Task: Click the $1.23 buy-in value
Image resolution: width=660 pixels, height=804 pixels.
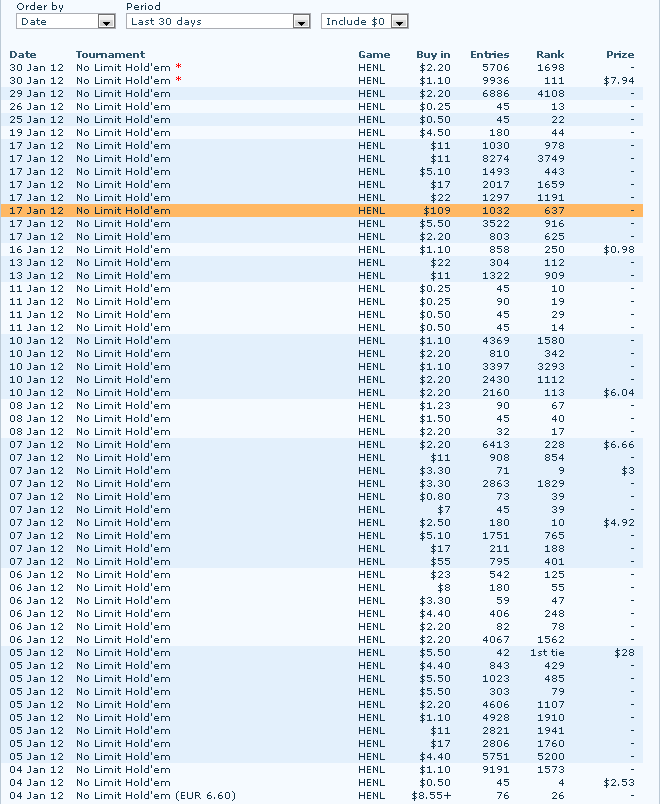Action: [x=435, y=406]
